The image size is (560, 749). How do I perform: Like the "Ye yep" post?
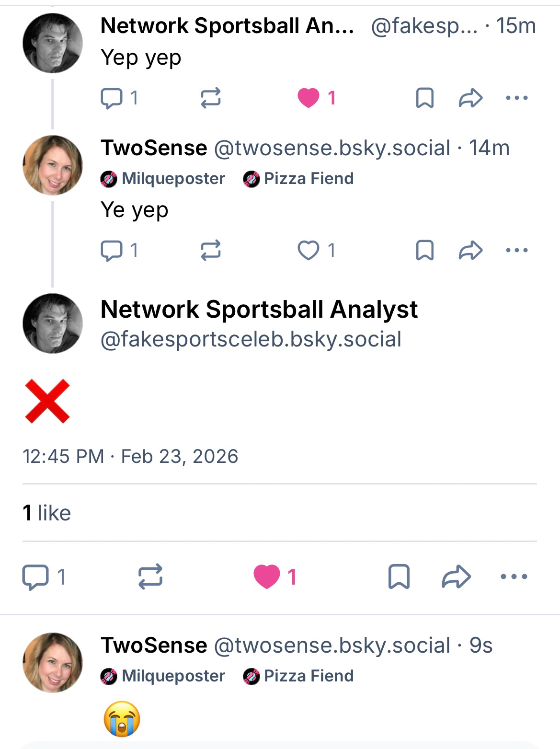click(x=309, y=250)
